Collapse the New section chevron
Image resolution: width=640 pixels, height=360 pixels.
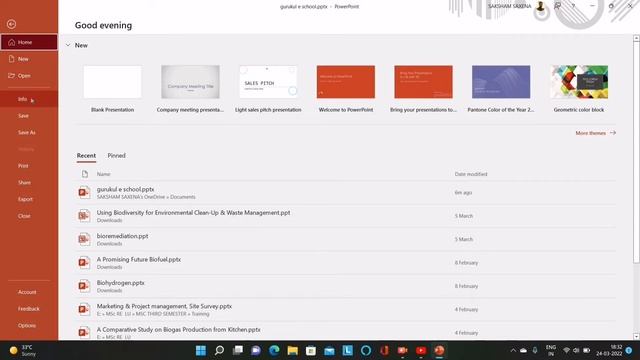click(x=68, y=45)
